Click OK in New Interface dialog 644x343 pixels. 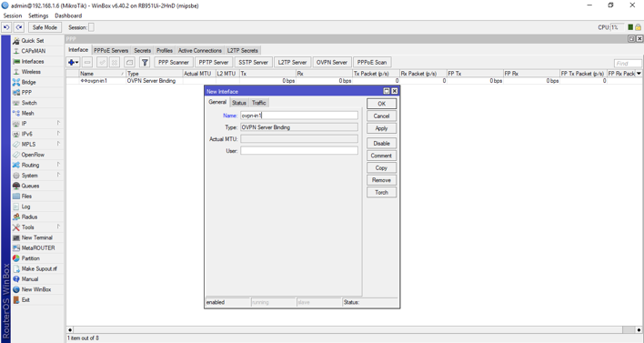(x=381, y=104)
